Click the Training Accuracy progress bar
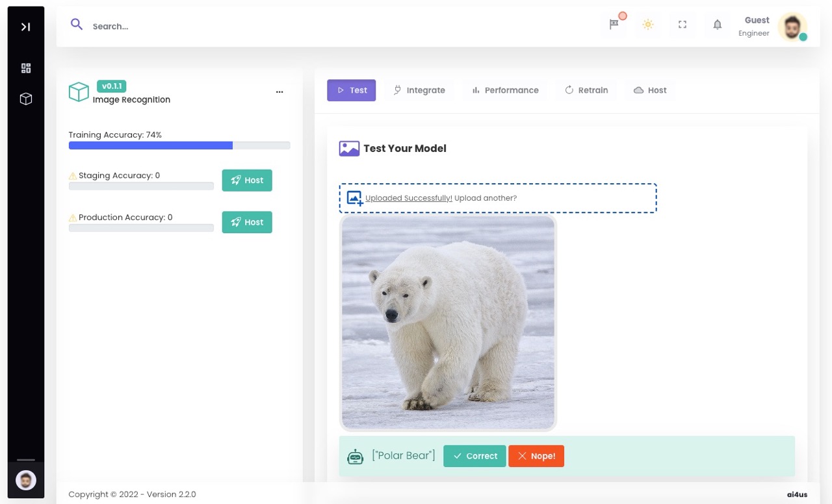 click(x=179, y=145)
